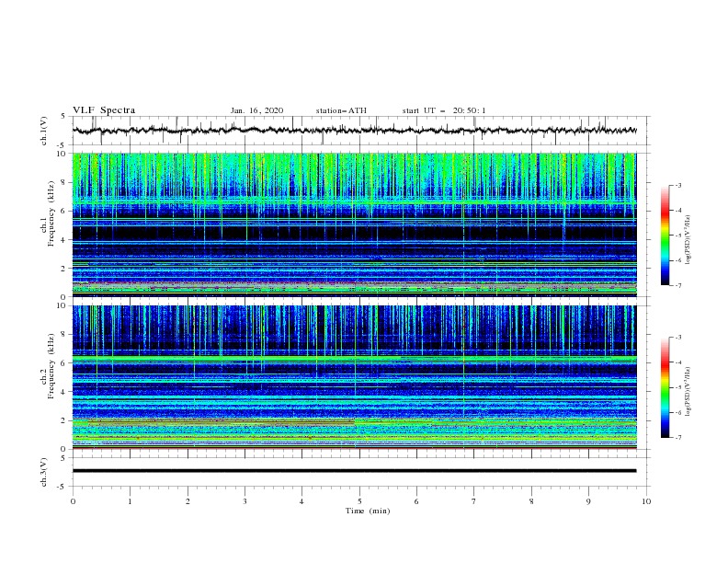Click inside the ch.2 spectrogram panel
Screen dimensions: 728x563
(x=354, y=377)
